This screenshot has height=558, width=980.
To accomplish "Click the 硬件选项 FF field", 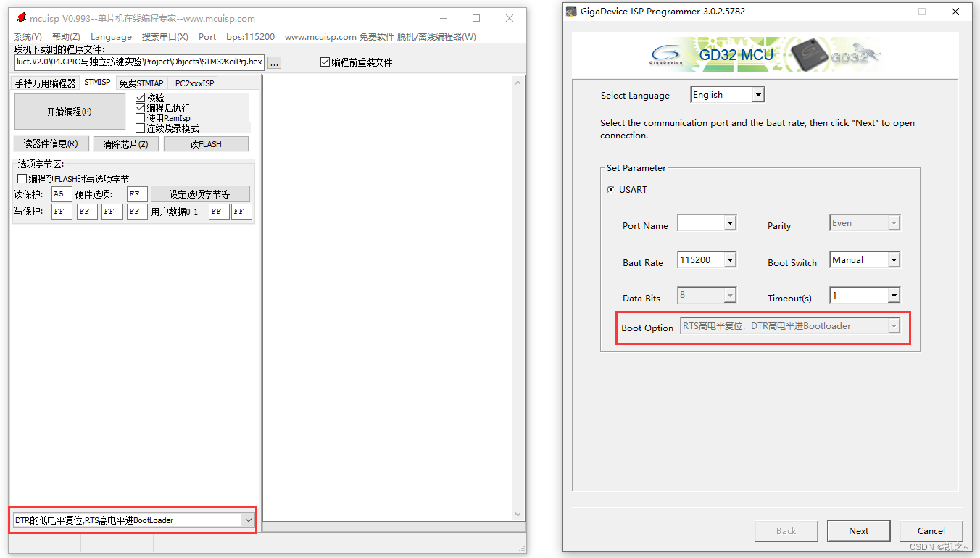I will (x=137, y=194).
